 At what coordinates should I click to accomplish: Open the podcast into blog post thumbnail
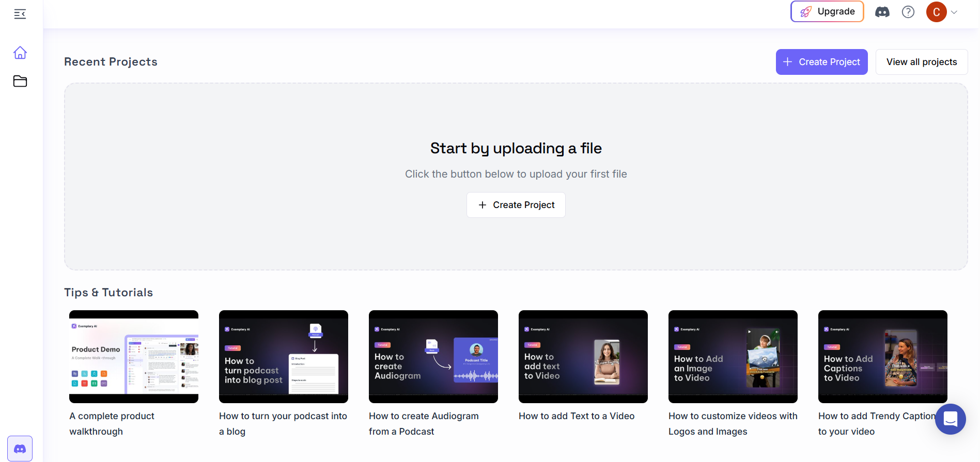pos(284,357)
